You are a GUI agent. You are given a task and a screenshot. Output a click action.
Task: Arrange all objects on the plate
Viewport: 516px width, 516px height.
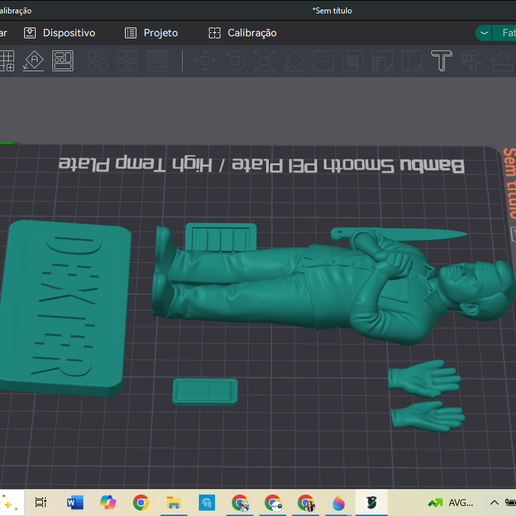coord(63,61)
